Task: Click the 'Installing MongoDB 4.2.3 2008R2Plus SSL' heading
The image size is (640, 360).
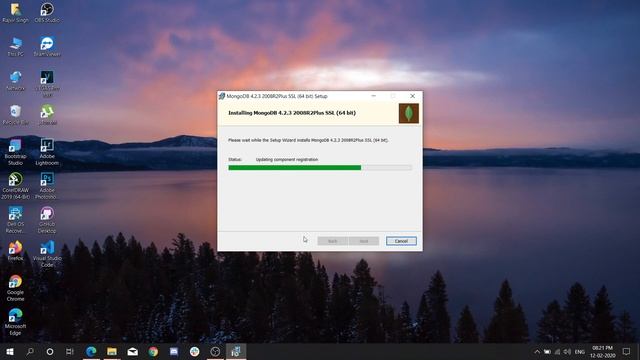Action: coord(292,113)
